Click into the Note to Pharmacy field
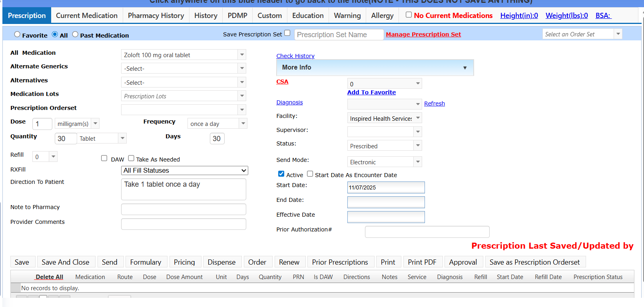Viewport: 644px width, 307px height. (183, 209)
